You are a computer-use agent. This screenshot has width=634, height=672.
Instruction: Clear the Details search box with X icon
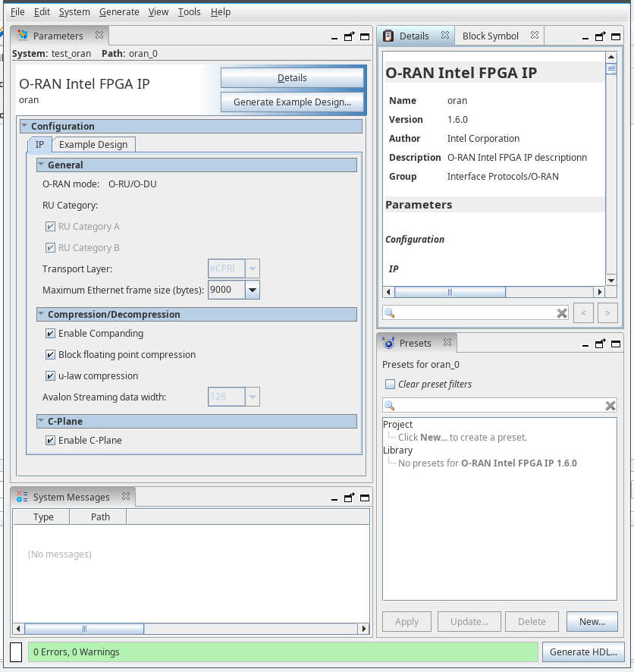[562, 313]
